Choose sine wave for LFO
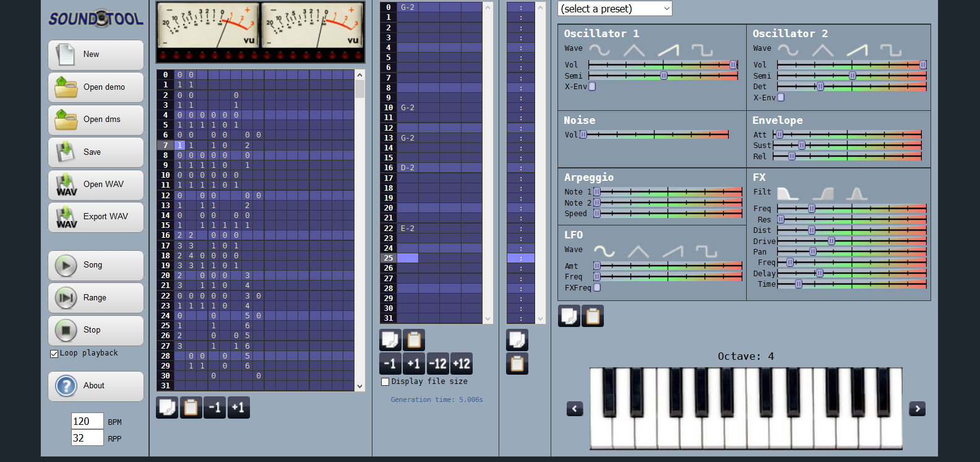Screen dimensions: 980x462 click(604, 251)
